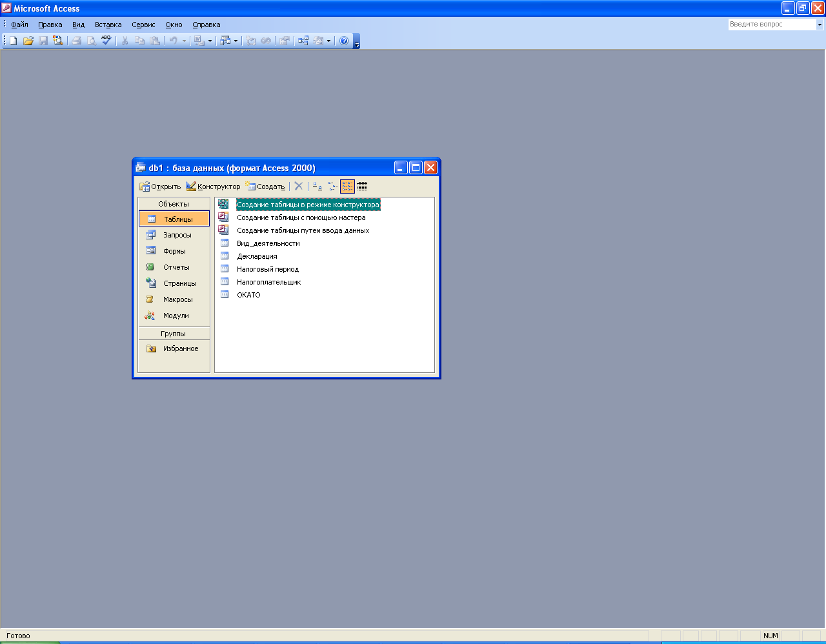Open the Справка menu

pyautogui.click(x=206, y=25)
